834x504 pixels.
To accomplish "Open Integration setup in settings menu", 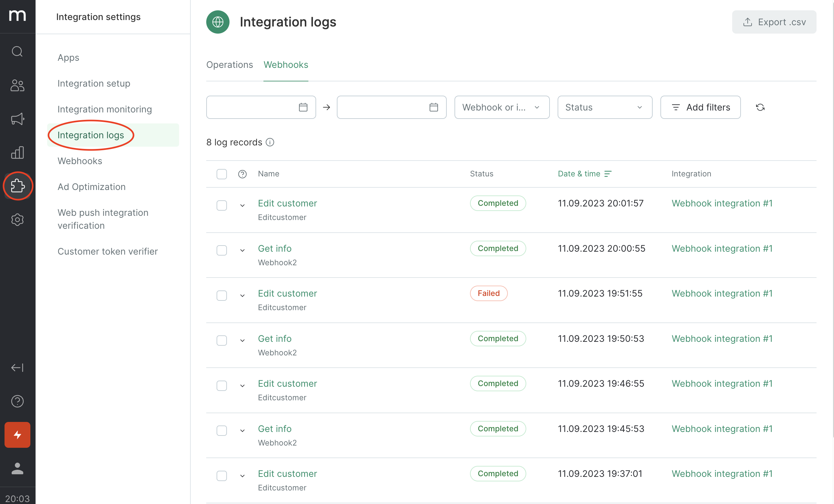I will pos(94,83).
